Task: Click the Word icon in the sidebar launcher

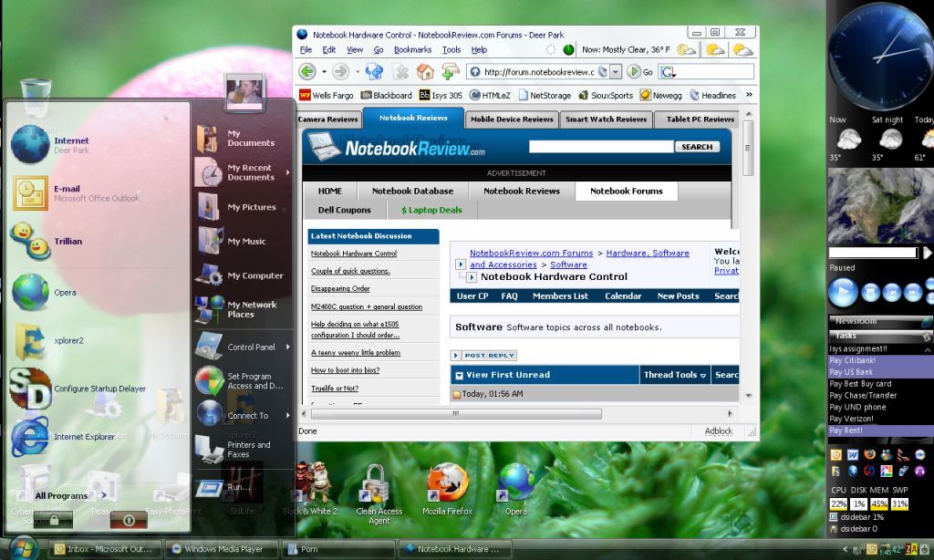Action: coord(853,455)
